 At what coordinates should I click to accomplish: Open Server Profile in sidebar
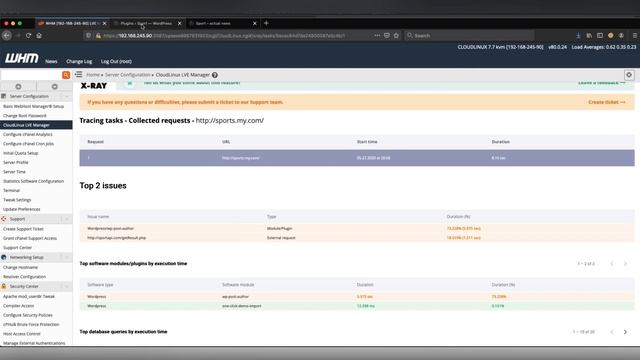tap(16, 162)
